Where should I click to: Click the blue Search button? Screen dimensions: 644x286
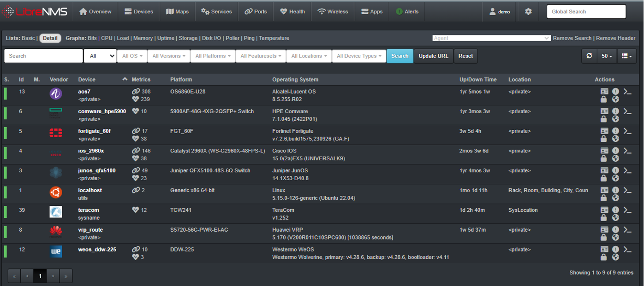pyautogui.click(x=400, y=56)
